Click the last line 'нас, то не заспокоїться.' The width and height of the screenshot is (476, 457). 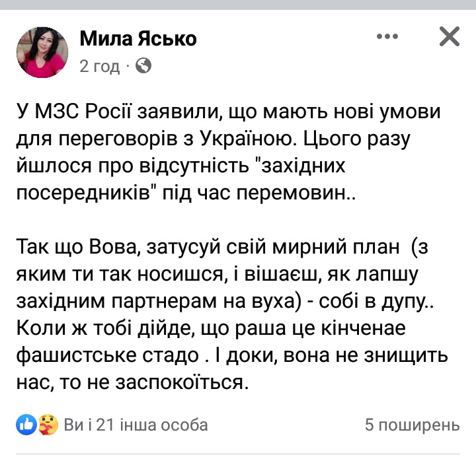[x=132, y=382]
